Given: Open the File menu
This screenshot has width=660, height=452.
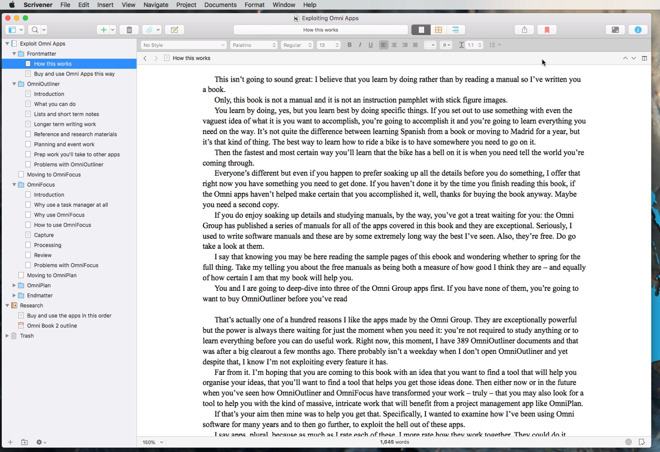Looking at the screenshot, I should pyautogui.click(x=65, y=5).
